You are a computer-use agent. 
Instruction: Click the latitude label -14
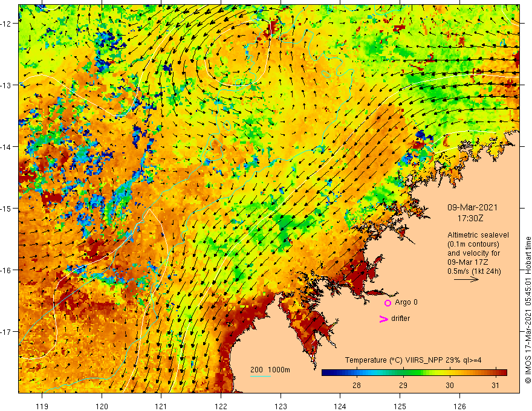tap(7, 147)
